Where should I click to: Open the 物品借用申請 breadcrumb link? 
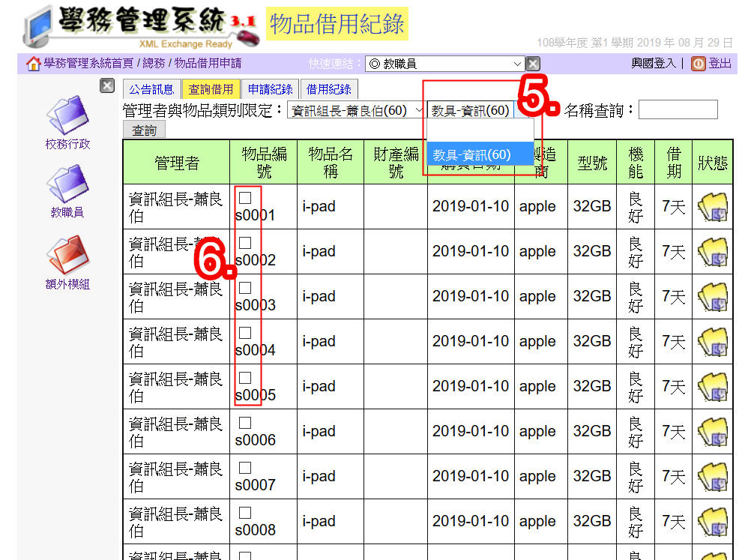(208, 64)
